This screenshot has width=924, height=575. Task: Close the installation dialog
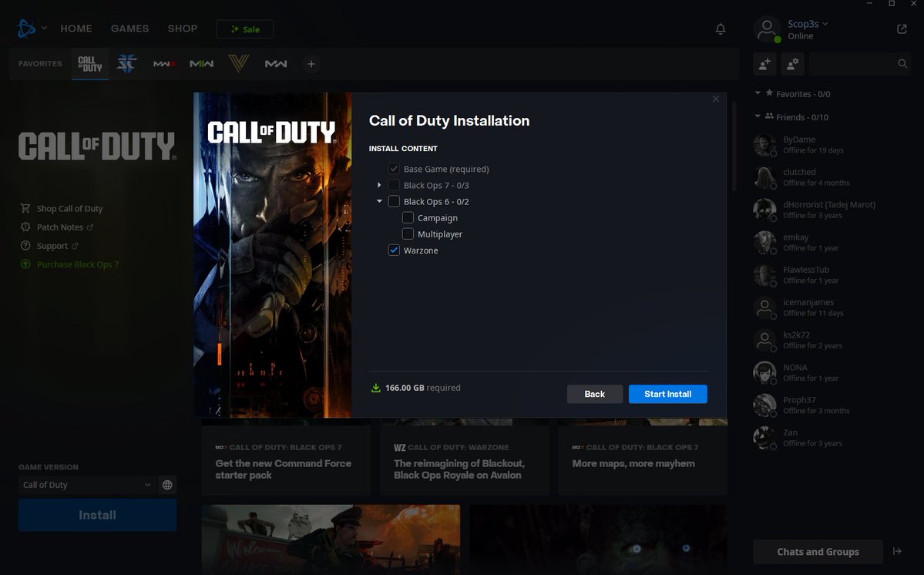(x=715, y=99)
